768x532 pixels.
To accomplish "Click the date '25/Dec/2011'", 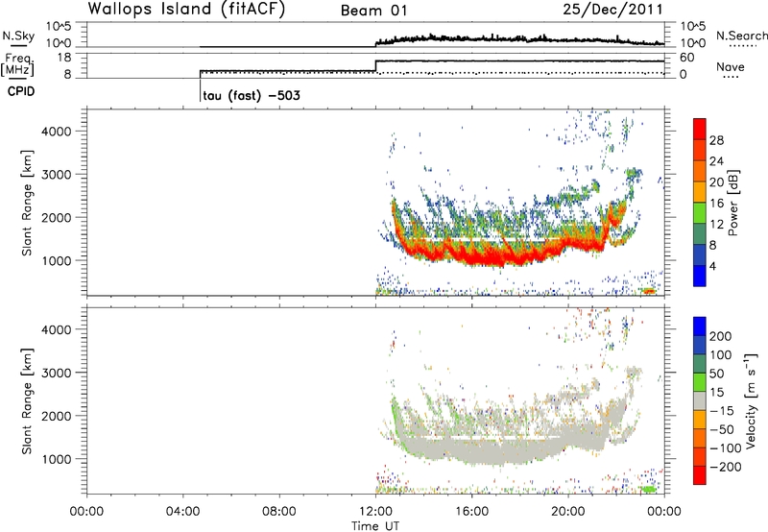I will point(612,10).
